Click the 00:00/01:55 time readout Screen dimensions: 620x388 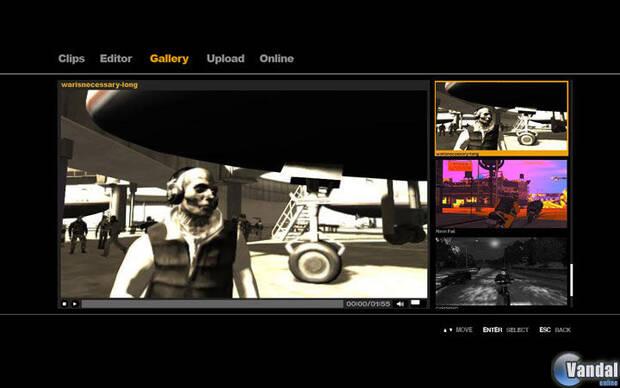point(368,304)
